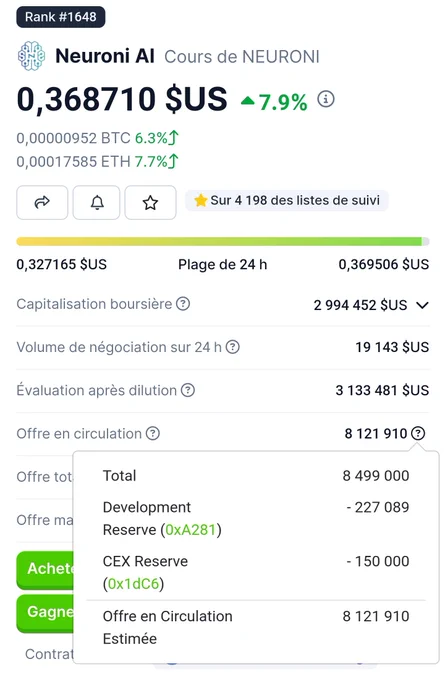Click the 24h price range bar

pyautogui.click(x=222, y=242)
